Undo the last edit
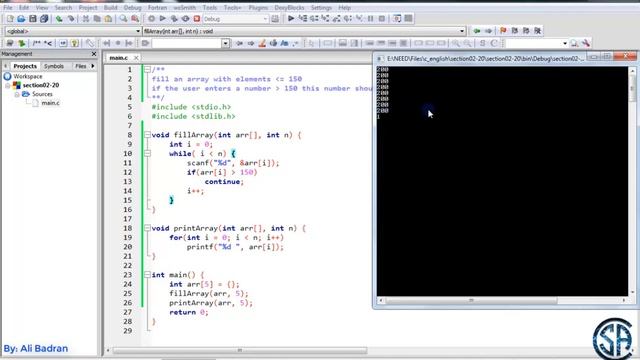Image resolution: width=640 pixels, height=360 pixels. (x=59, y=19)
